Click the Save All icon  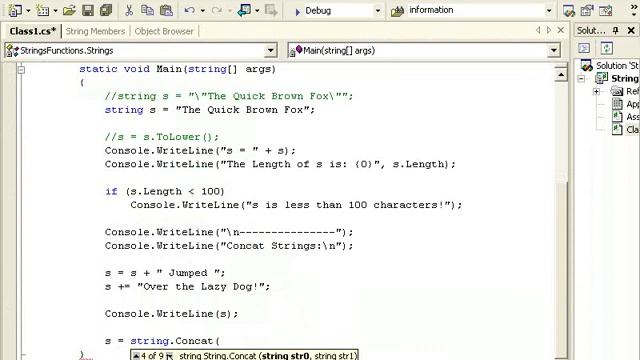[106, 10]
